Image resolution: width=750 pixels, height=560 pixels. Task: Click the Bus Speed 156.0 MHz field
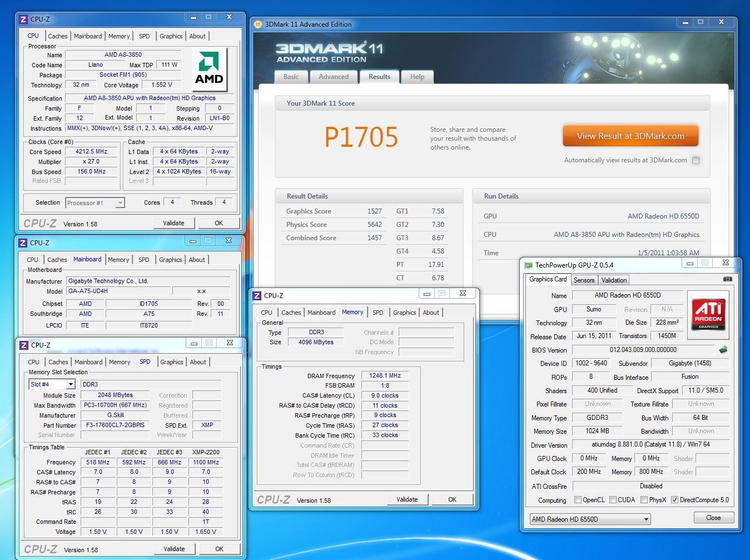pos(91,171)
